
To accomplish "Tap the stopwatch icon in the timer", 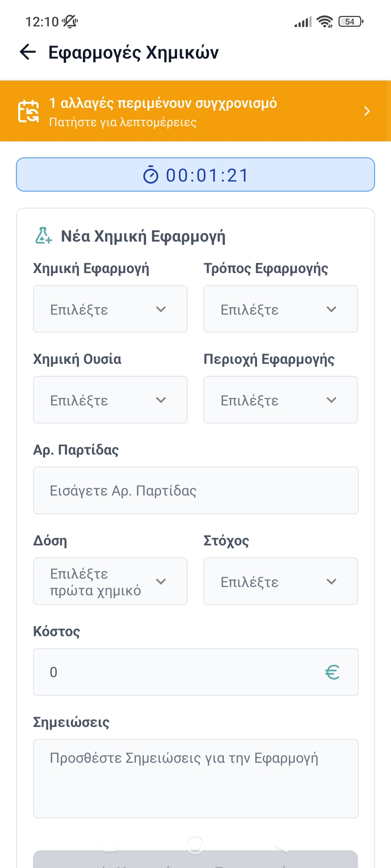I will pos(151,175).
